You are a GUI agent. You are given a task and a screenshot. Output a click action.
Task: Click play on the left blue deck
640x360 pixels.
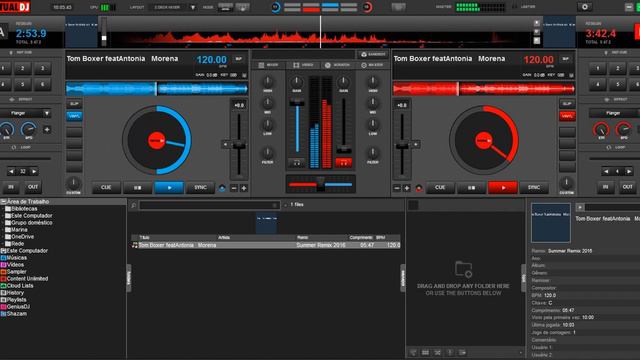click(x=169, y=188)
